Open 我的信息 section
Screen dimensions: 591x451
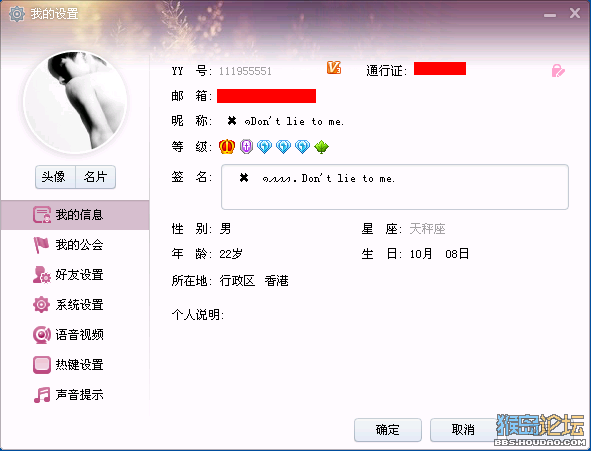pyautogui.click(x=75, y=215)
